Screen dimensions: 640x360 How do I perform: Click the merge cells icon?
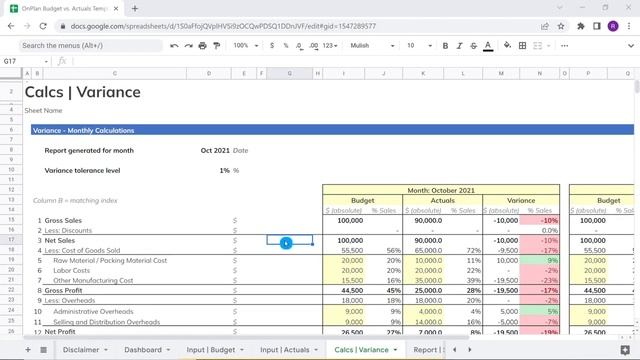[538, 46]
